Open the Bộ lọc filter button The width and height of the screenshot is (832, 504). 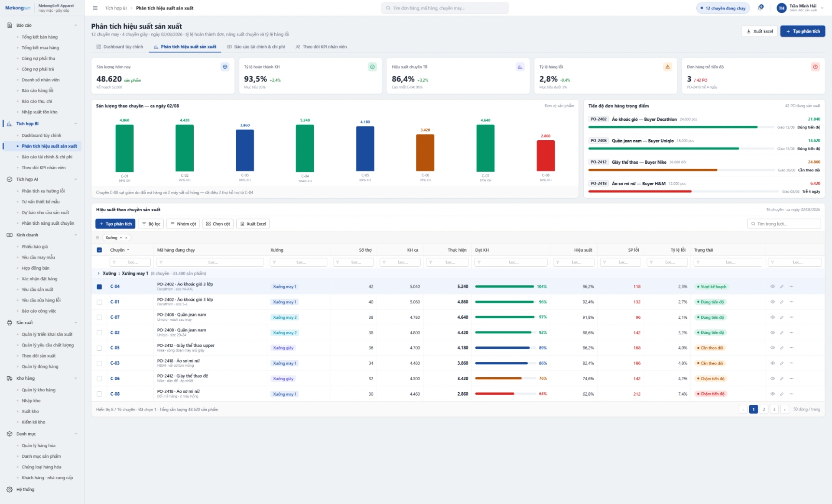point(151,224)
